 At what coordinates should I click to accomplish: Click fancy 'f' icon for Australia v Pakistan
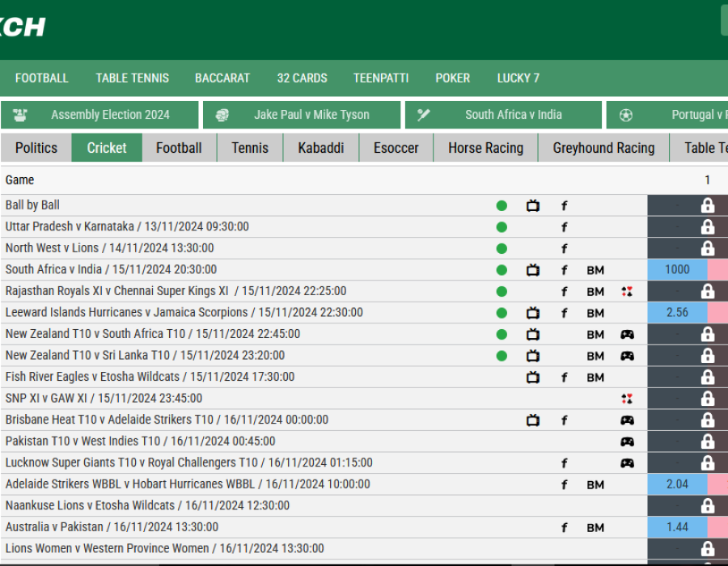[x=565, y=527]
